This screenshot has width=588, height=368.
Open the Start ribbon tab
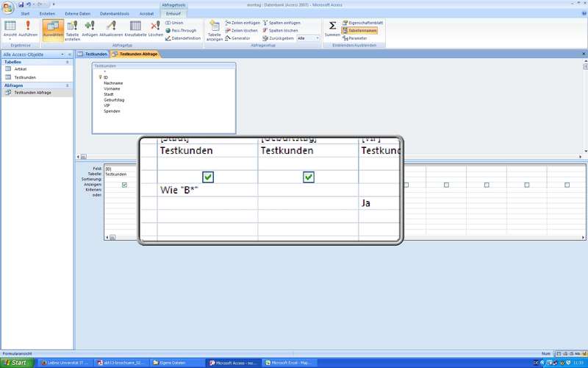[x=25, y=14]
